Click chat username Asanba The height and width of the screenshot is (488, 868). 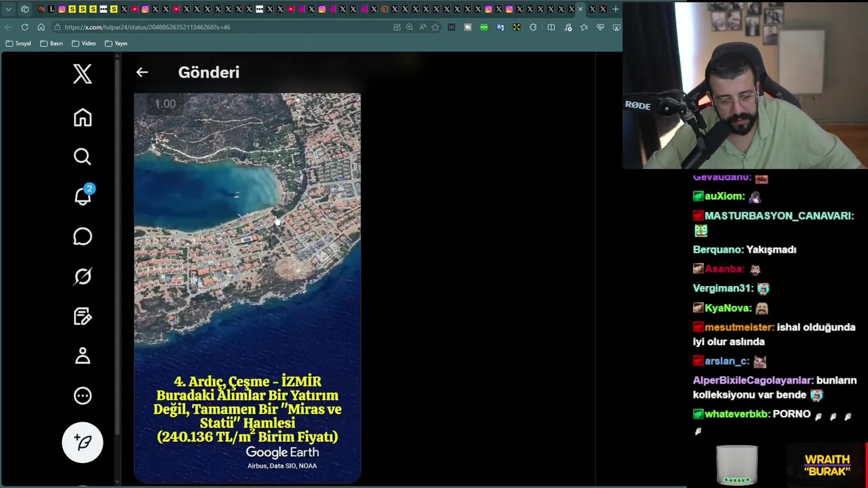[x=724, y=269]
